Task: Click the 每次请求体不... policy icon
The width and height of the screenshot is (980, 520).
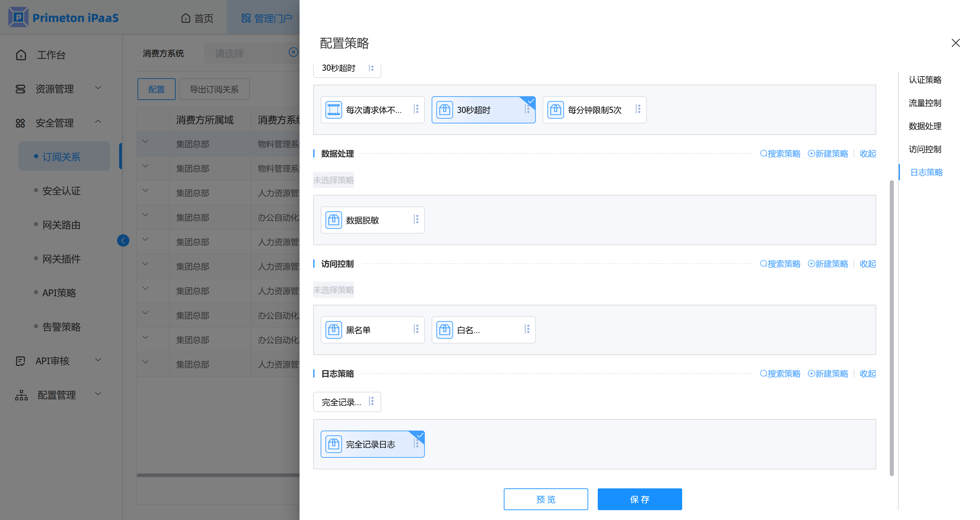Action: click(334, 110)
